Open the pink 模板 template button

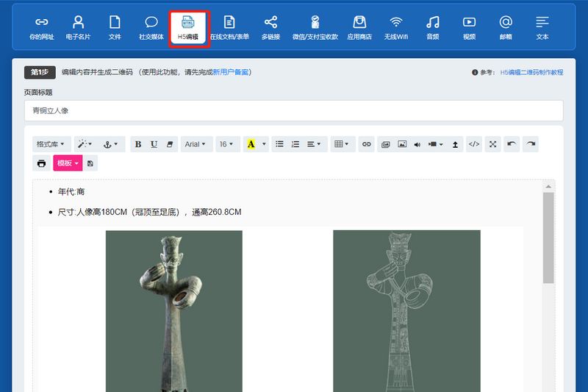(68, 163)
